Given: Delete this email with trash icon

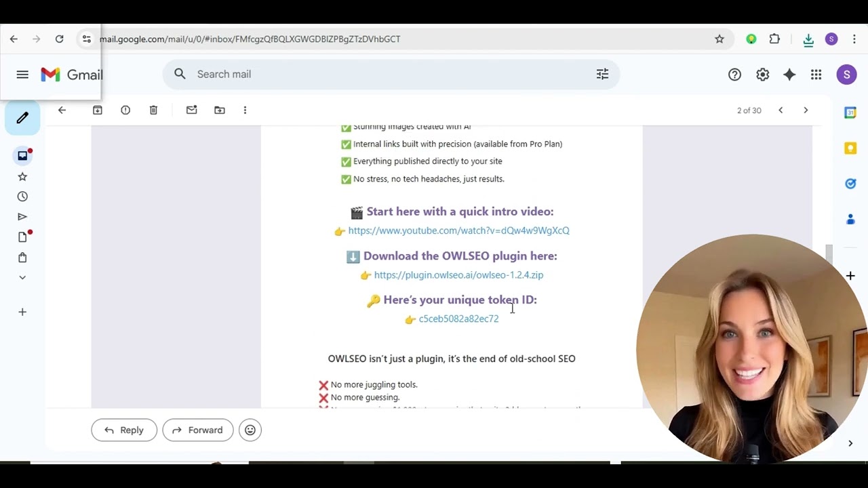Looking at the screenshot, I should [x=153, y=110].
